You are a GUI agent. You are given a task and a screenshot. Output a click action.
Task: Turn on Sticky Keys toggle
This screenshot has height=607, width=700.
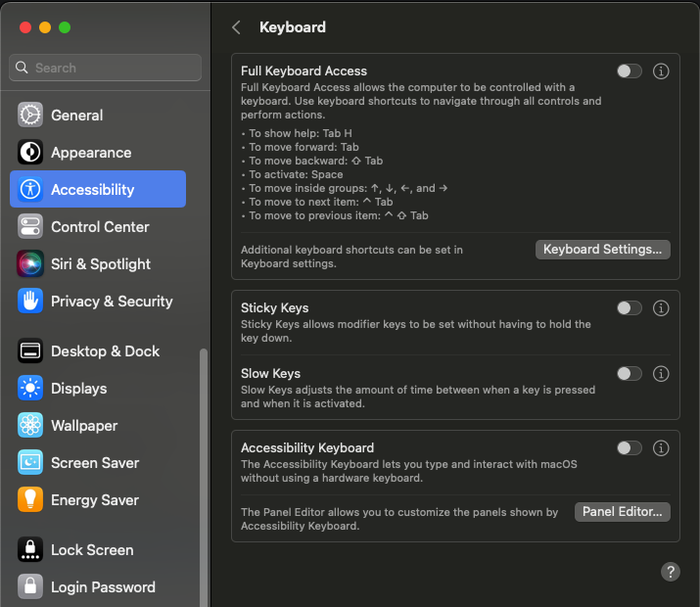[x=630, y=308]
